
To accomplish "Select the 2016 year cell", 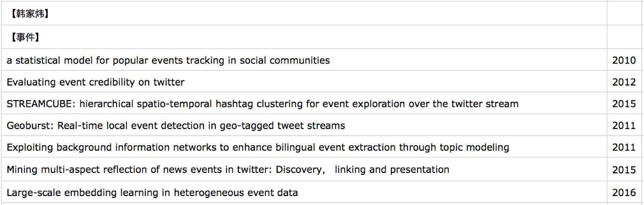I will pos(624,193).
